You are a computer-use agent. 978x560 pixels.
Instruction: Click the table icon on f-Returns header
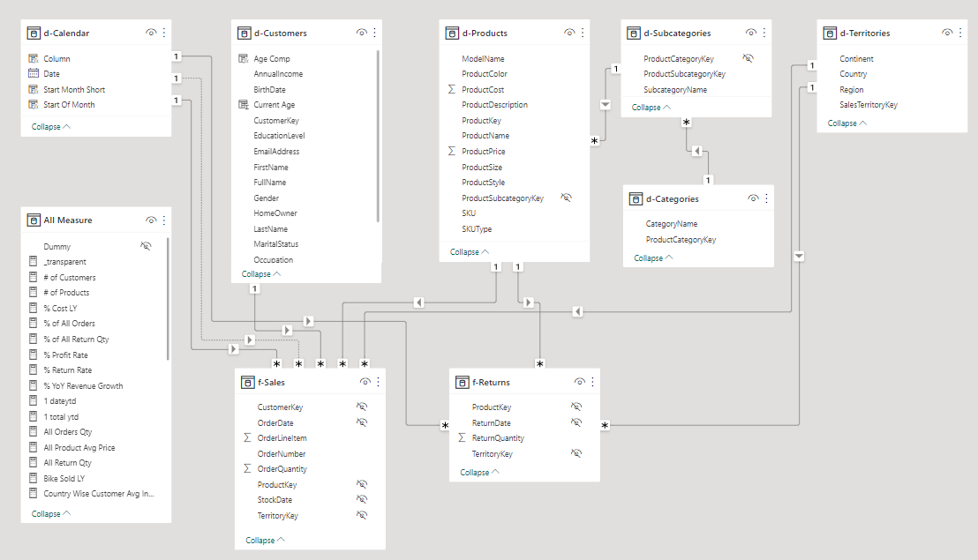click(x=463, y=382)
